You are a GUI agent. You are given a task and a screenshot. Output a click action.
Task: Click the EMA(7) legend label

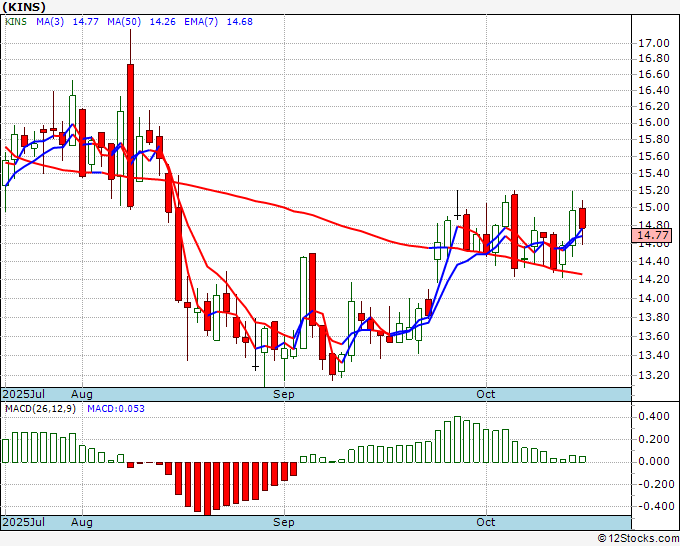(x=201, y=22)
